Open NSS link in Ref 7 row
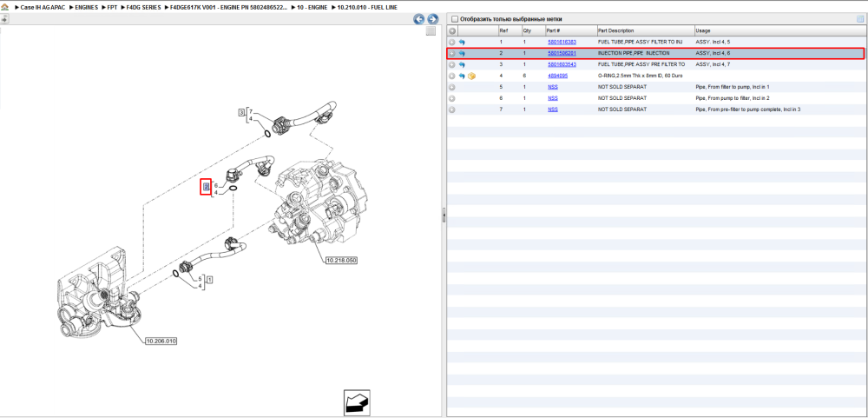 552,109
